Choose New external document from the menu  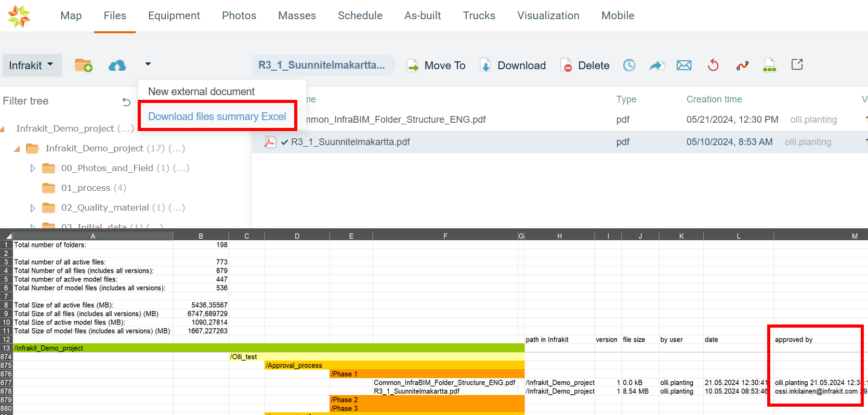pyautogui.click(x=201, y=92)
